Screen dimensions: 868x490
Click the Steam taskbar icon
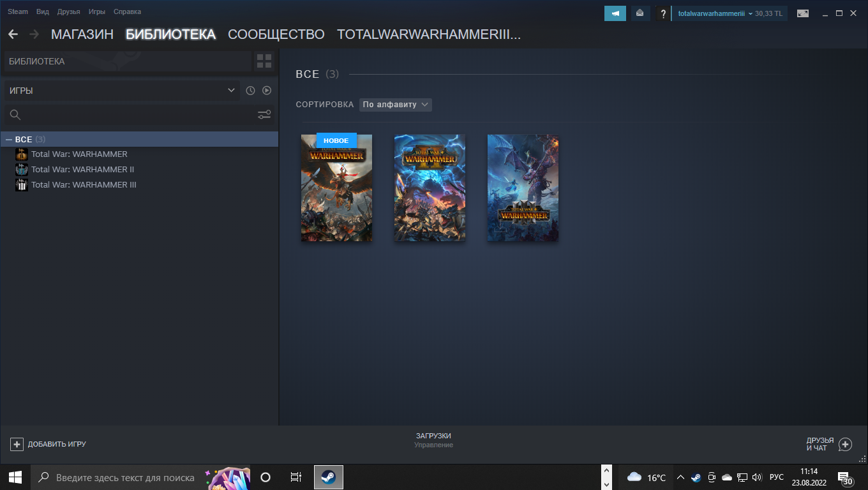point(329,477)
